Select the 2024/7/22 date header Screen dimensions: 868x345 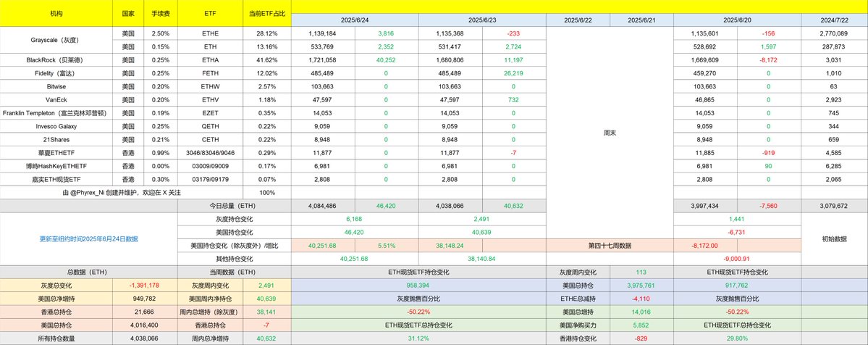(835, 20)
